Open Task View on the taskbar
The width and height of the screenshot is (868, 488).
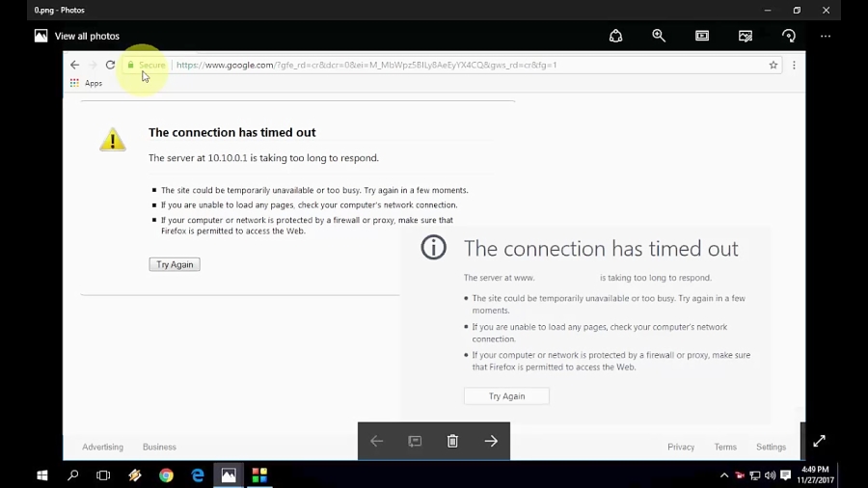104,475
